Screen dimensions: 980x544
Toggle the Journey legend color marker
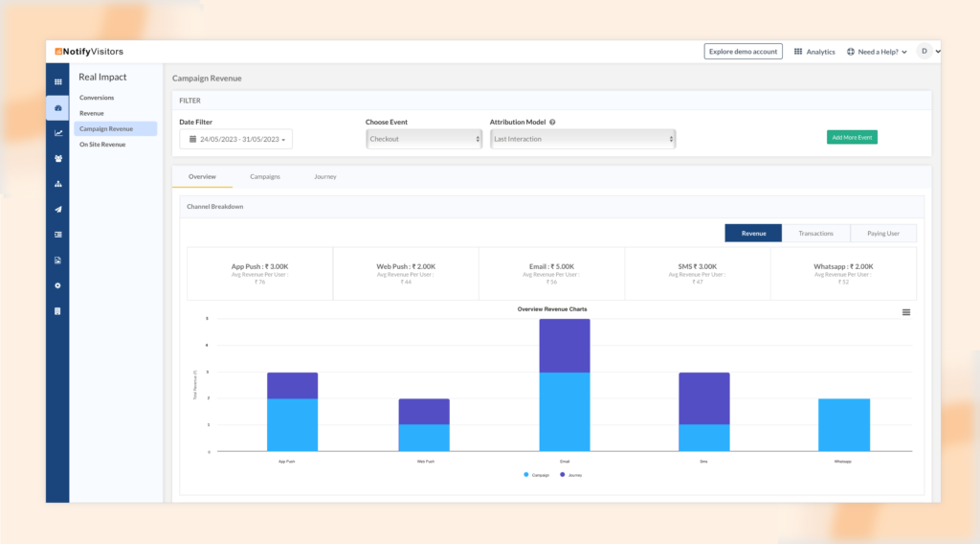click(x=563, y=475)
